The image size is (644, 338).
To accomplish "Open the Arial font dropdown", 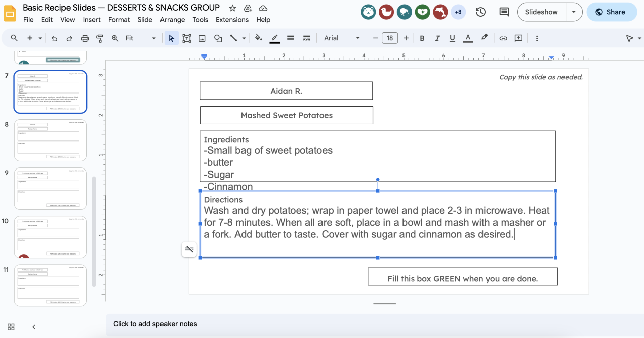I will click(x=342, y=38).
